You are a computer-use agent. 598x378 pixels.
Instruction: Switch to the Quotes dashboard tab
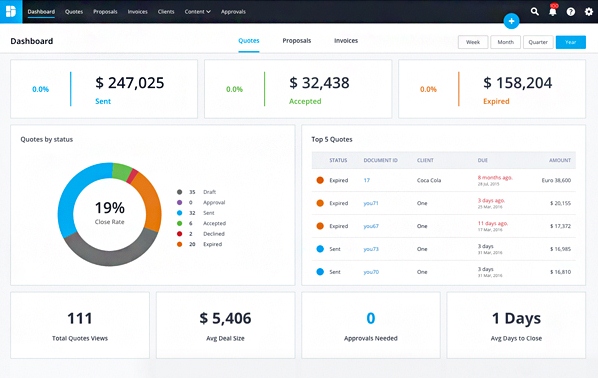[x=249, y=40]
